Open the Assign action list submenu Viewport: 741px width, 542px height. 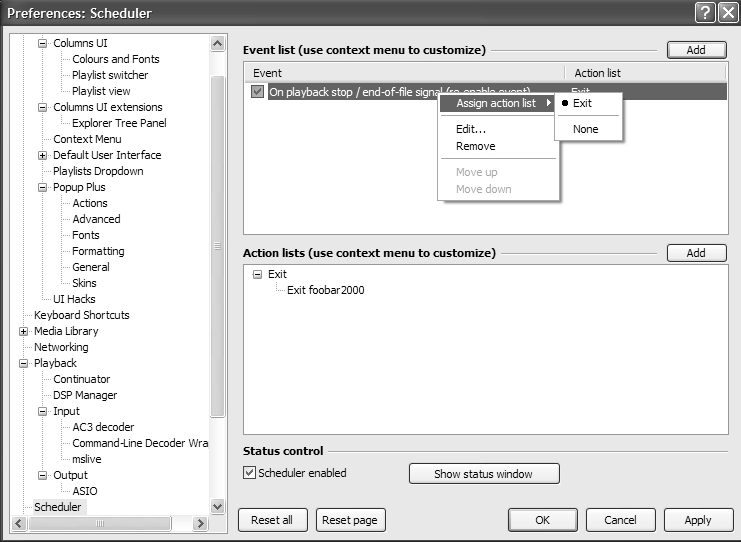(x=496, y=103)
